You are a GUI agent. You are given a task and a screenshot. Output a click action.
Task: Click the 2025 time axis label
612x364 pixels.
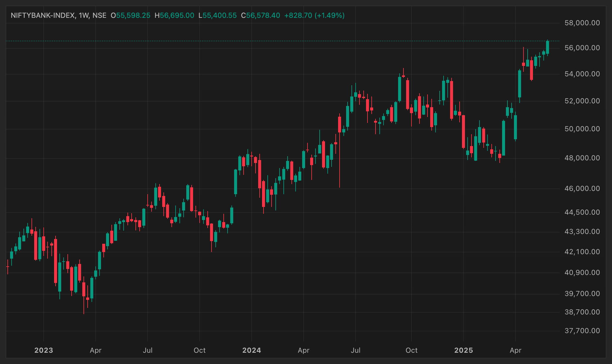click(x=463, y=350)
